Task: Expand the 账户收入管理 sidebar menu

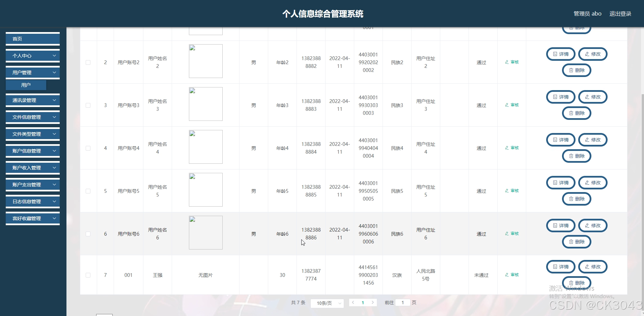Action: 33,168
